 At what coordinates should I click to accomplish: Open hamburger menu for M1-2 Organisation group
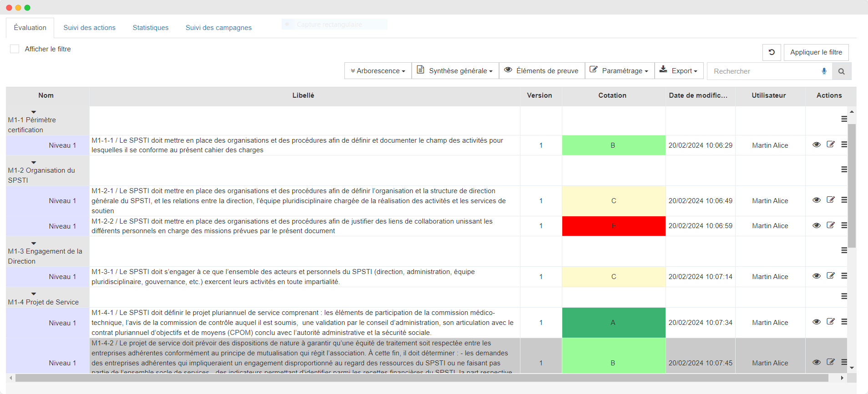(844, 170)
